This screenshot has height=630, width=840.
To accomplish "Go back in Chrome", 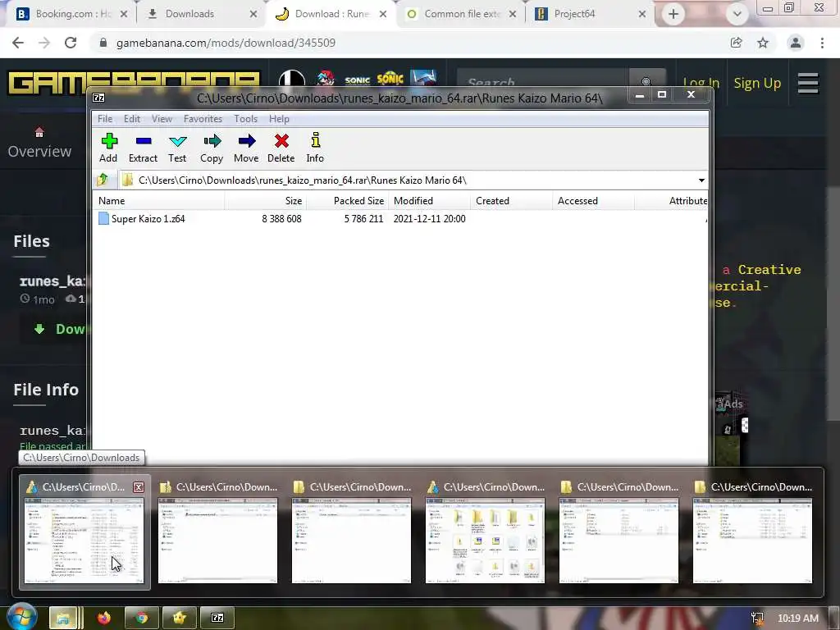I will tap(18, 43).
